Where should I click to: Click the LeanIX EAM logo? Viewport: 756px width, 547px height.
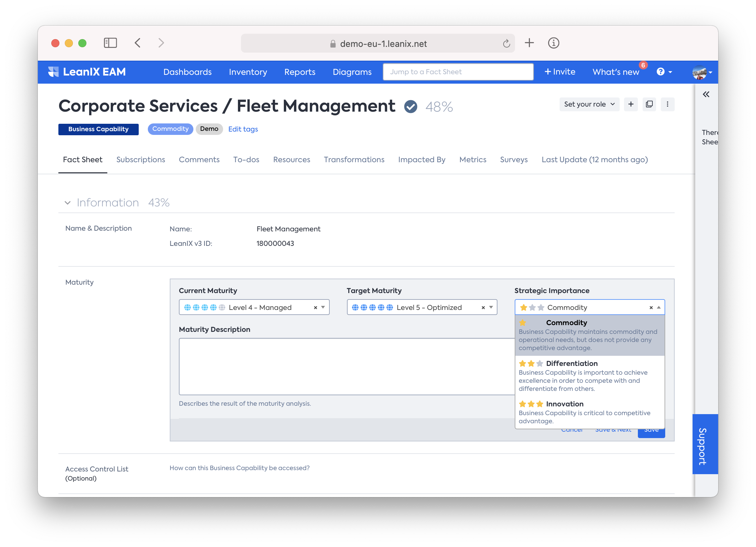click(x=87, y=72)
